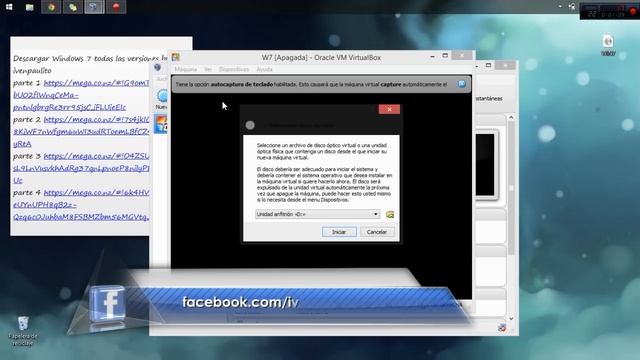Viewport: 640px width, 360px height.
Task: Click paragraph starting 'El disco debería ser adecuado'
Action: 324,184
